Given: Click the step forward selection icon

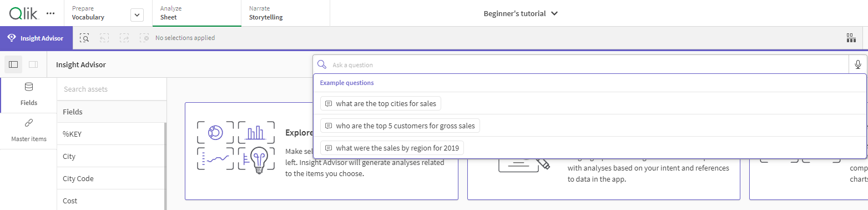Looking at the screenshot, I should point(124,38).
